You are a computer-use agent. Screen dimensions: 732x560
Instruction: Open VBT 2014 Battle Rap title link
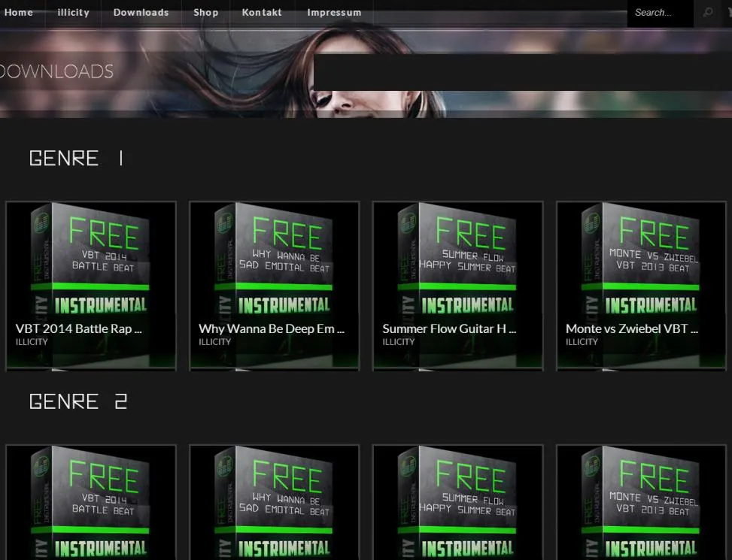click(x=78, y=328)
